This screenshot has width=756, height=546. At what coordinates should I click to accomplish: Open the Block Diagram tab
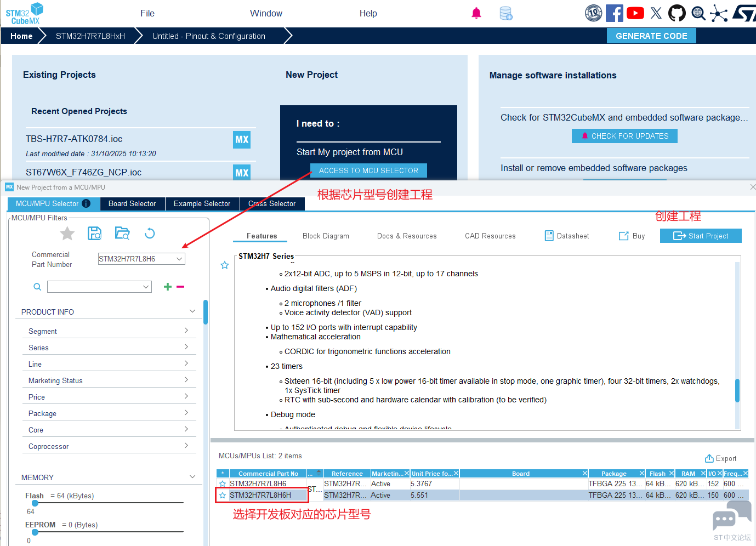coord(326,236)
